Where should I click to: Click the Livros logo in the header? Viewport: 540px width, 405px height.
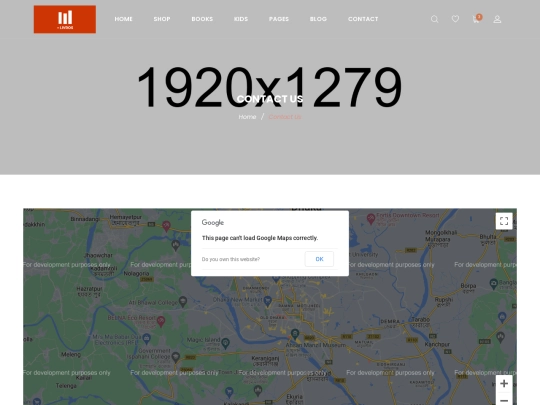(x=65, y=19)
